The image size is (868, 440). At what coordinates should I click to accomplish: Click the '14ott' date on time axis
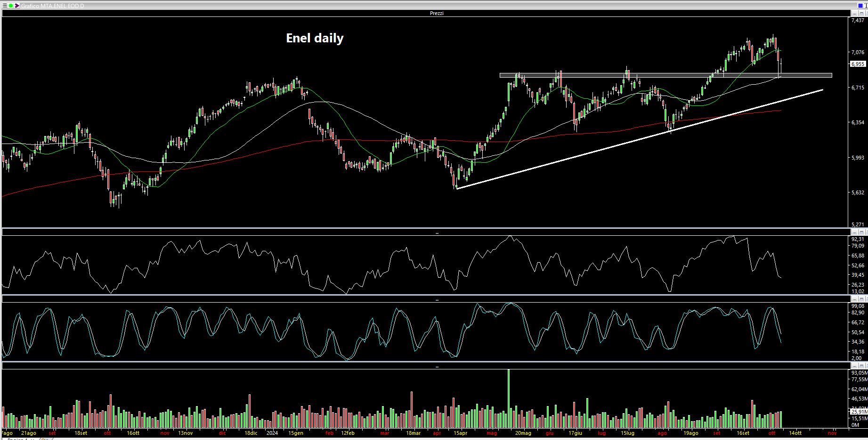click(x=795, y=433)
